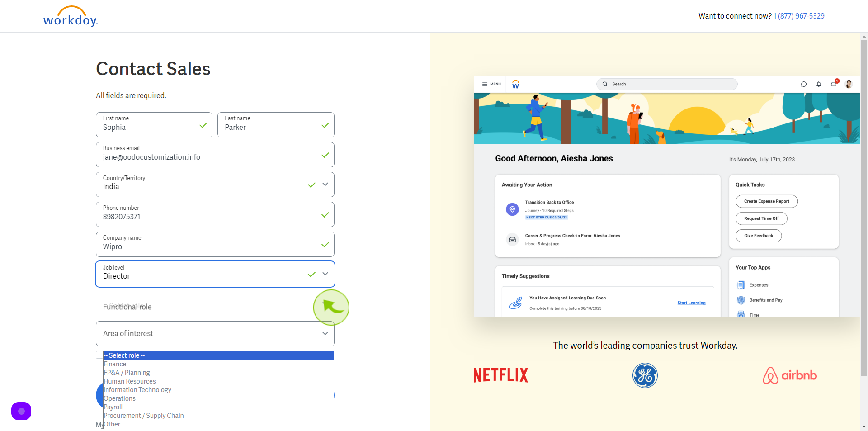Click the Benefits and Pay app icon

pos(741,300)
